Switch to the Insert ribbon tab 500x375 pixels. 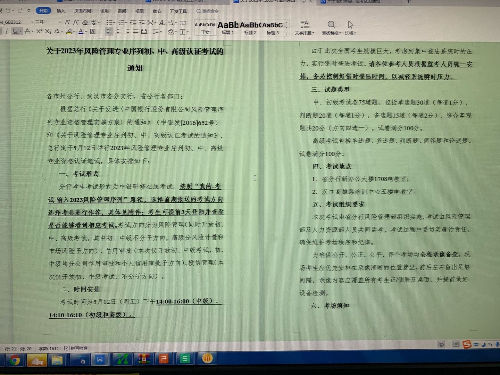(x=60, y=11)
